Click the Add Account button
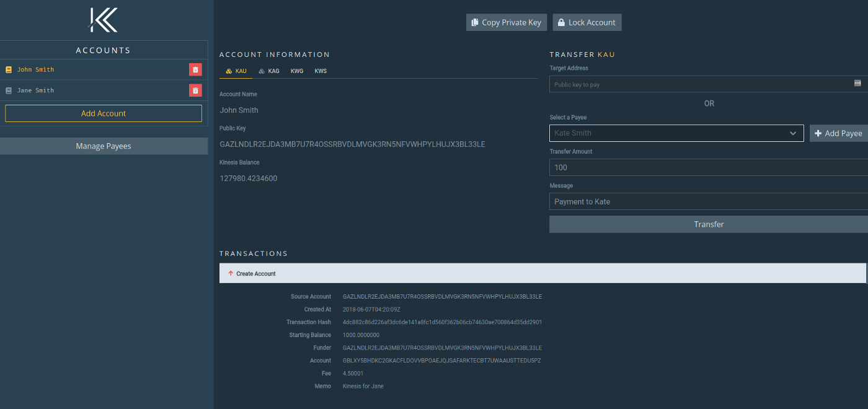Image resolution: width=868 pixels, height=409 pixels. point(104,113)
